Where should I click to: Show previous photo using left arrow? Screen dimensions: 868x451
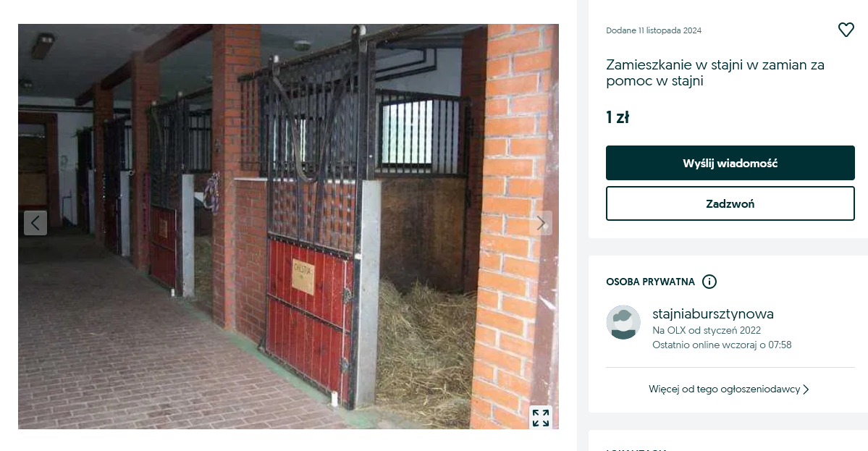coord(35,223)
